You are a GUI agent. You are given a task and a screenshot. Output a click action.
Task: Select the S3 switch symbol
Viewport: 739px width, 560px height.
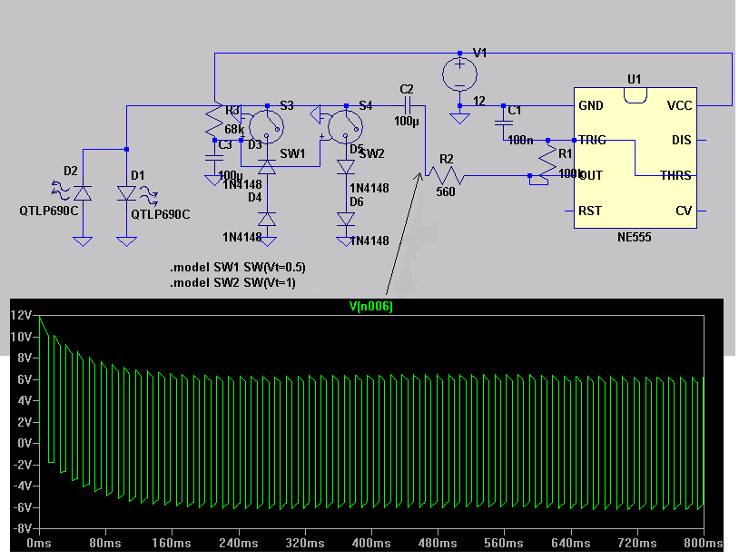266,127
